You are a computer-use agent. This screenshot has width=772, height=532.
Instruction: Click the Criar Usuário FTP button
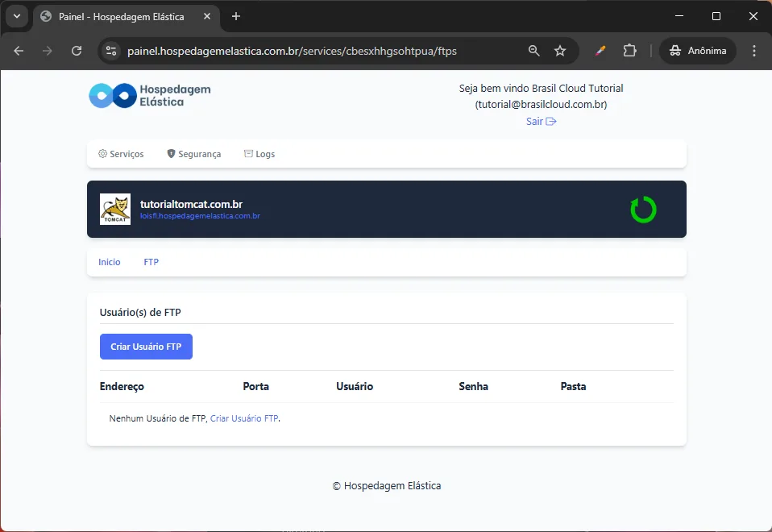coord(146,347)
